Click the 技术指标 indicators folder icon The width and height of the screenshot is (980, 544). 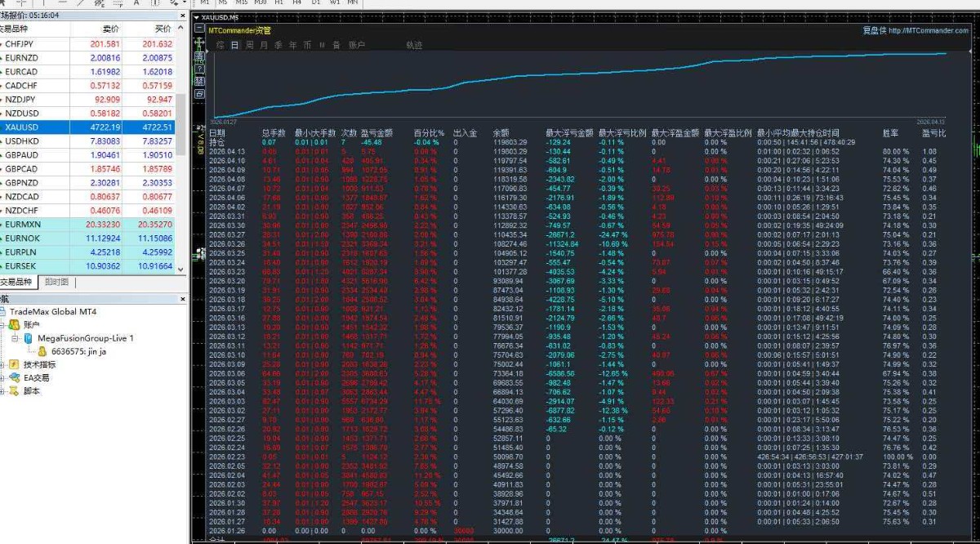point(14,364)
